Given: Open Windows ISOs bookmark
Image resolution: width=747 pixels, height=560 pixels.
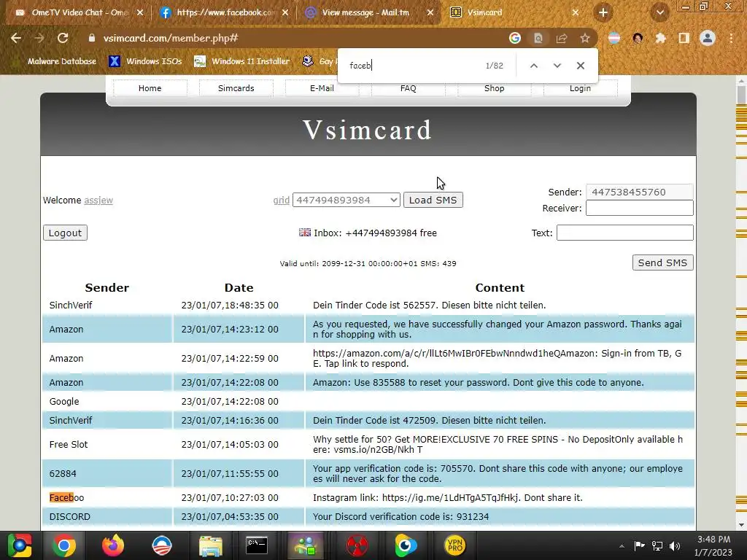Looking at the screenshot, I should point(146,61).
